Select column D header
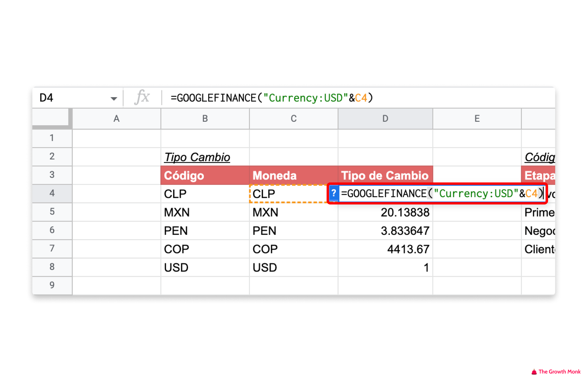Image resolution: width=588 pixels, height=382 pixels. 385,119
